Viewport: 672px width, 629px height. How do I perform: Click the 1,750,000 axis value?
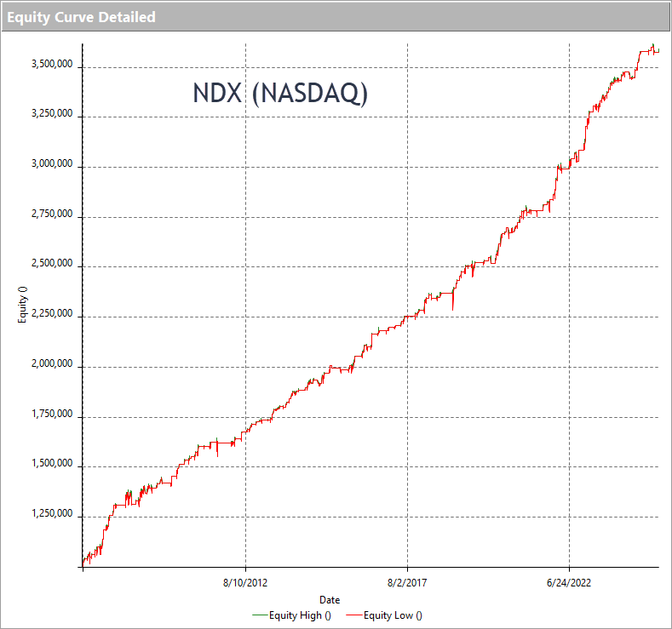click(52, 414)
